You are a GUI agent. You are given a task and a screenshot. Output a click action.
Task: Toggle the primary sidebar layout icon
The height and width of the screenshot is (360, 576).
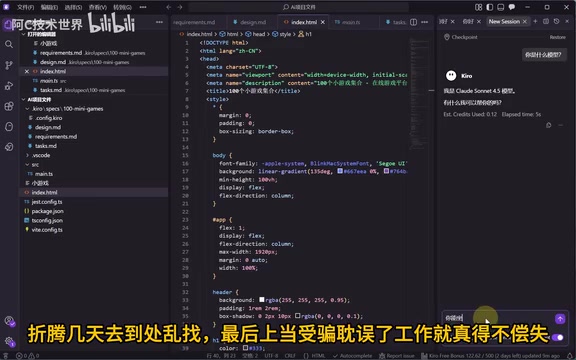pyautogui.click(x=489, y=7)
